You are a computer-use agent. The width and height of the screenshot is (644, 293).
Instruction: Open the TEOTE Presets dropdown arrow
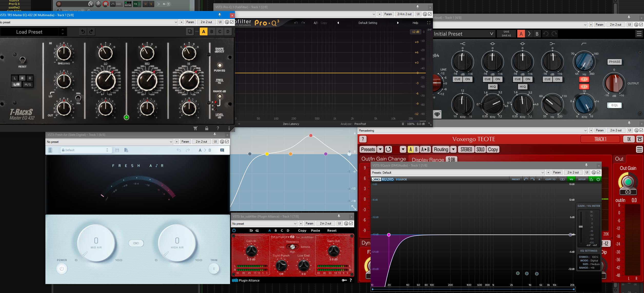coord(380,149)
